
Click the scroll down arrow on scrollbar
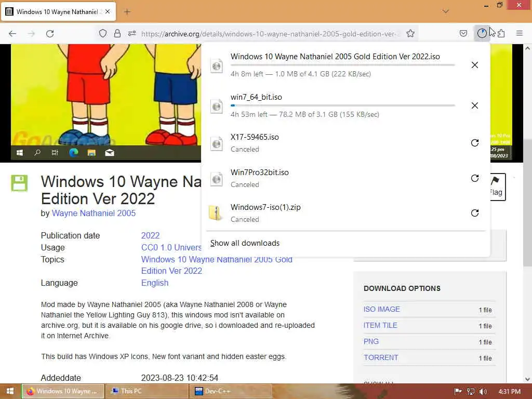(527, 379)
